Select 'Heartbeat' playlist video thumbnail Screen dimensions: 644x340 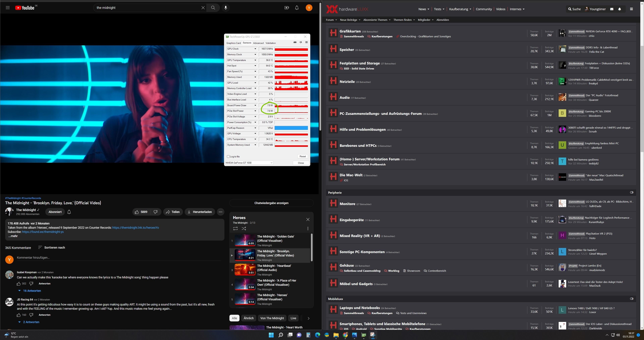245,270
